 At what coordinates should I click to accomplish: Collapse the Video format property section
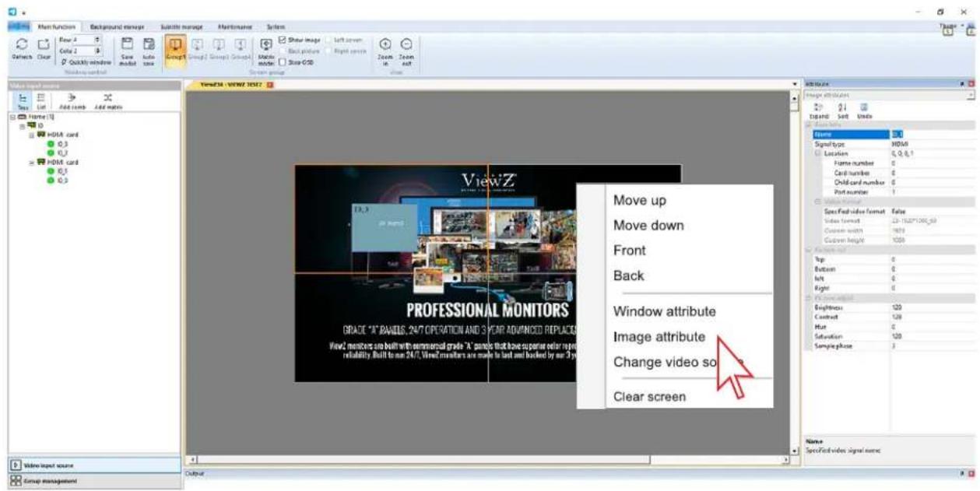click(x=817, y=202)
